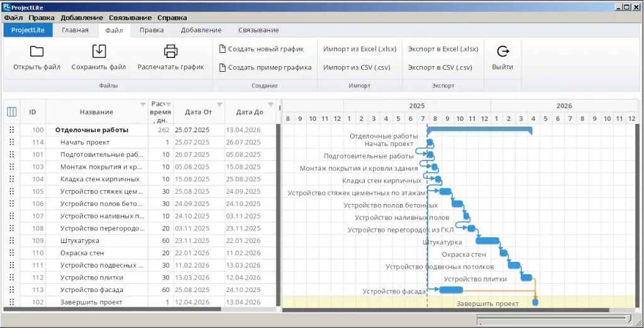Click the duration 262 cell
The image size is (644, 328).
(164, 130)
